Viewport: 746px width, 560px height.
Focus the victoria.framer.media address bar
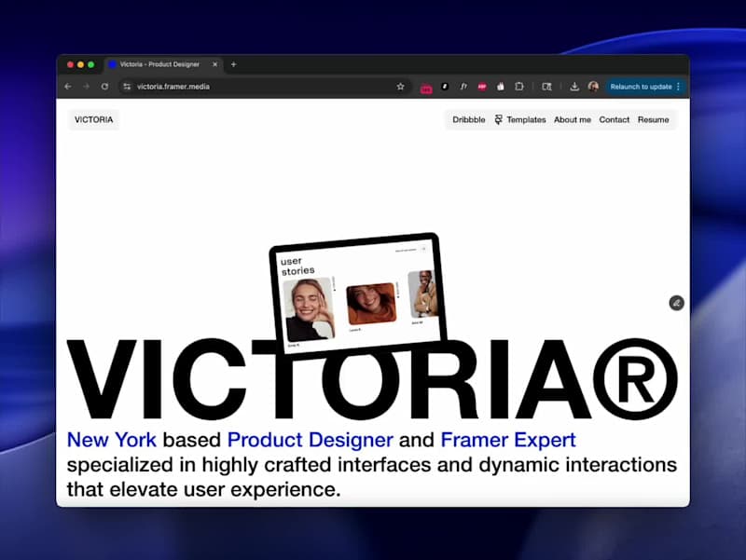[264, 87]
